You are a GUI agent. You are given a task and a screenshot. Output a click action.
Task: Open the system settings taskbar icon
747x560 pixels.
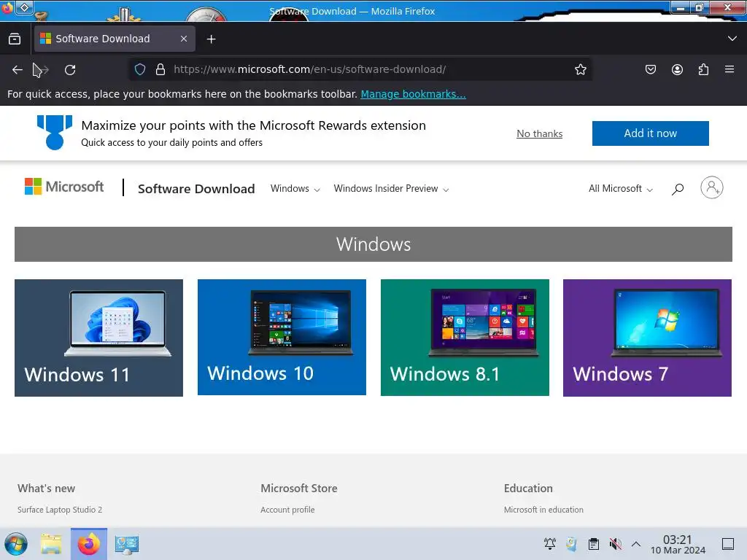pos(127,544)
